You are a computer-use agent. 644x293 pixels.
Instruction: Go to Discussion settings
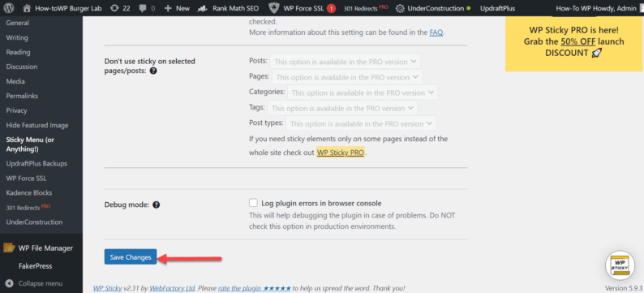pyautogui.click(x=22, y=67)
